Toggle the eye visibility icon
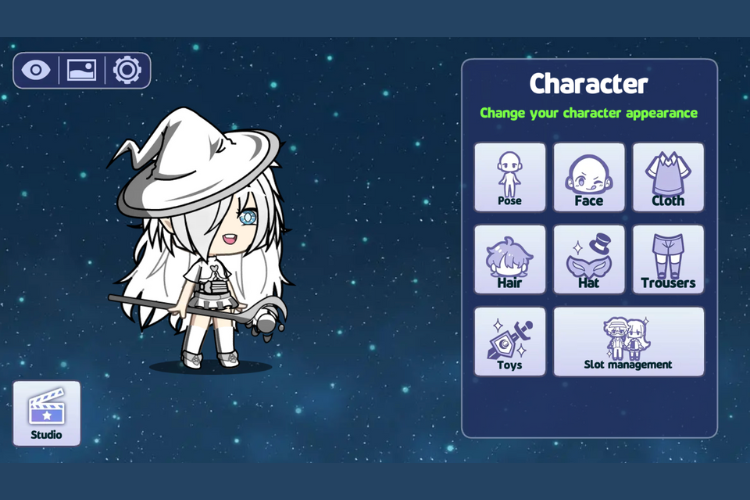The height and width of the screenshot is (500, 750). coord(36,70)
